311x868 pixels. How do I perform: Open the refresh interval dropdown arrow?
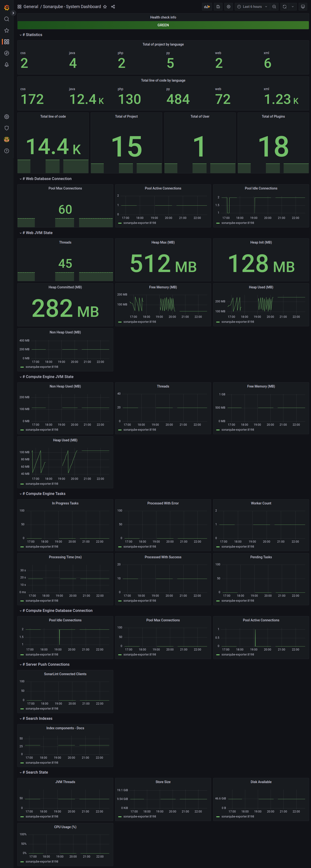(292, 7)
